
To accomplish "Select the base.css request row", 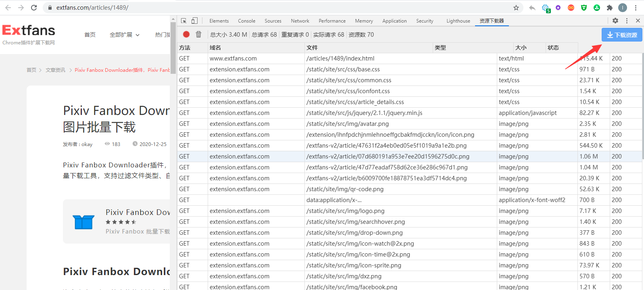I will pyautogui.click(x=409, y=69).
